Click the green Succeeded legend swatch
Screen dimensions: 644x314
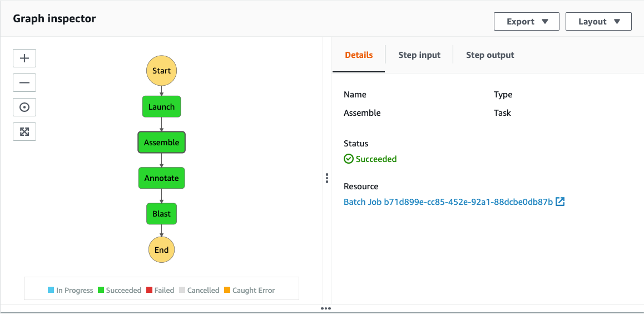(x=101, y=290)
